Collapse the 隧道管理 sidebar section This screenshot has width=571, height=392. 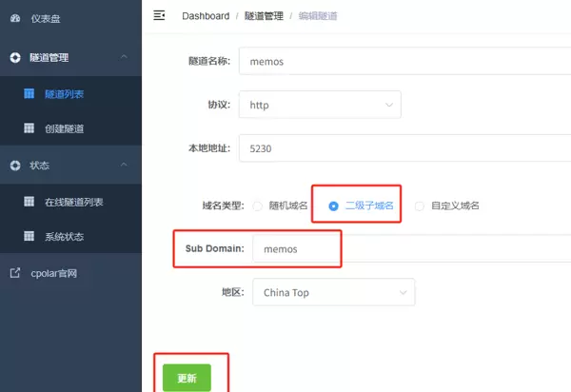pos(124,57)
